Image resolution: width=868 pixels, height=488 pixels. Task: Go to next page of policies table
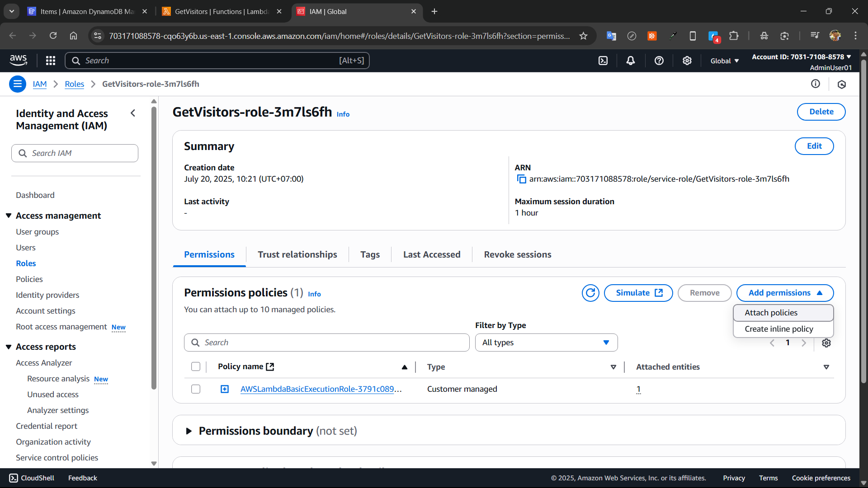point(804,343)
